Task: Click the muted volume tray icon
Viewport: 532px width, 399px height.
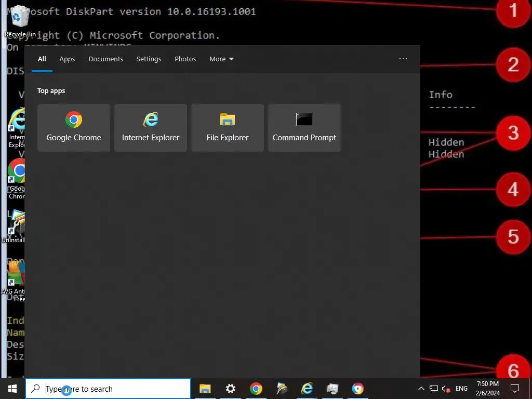Action: [x=446, y=389]
